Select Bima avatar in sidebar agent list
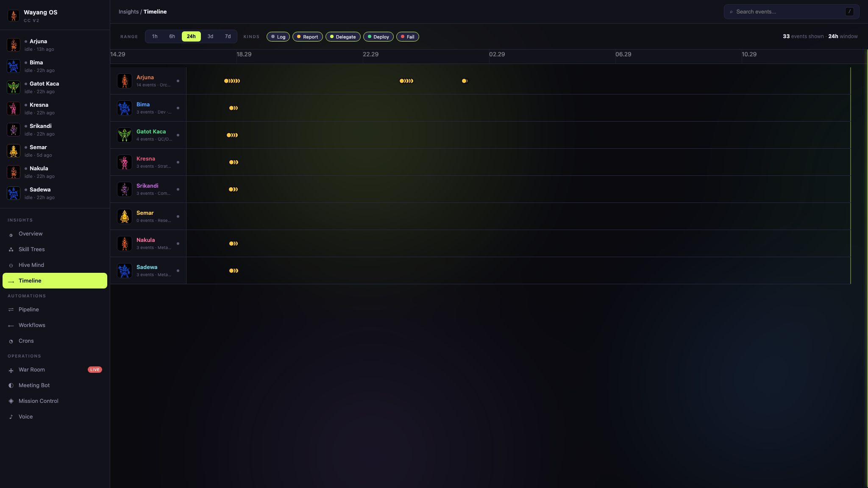The width and height of the screenshot is (868, 488). (x=14, y=66)
